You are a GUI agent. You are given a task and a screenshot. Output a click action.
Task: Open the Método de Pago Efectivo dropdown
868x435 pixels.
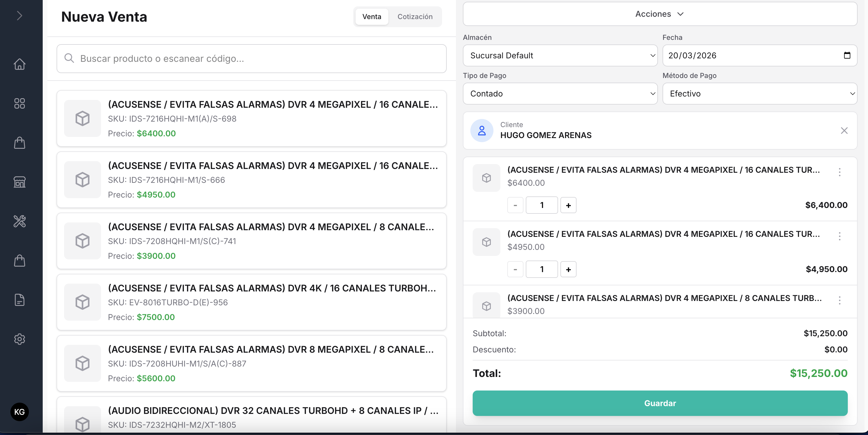[x=759, y=93]
